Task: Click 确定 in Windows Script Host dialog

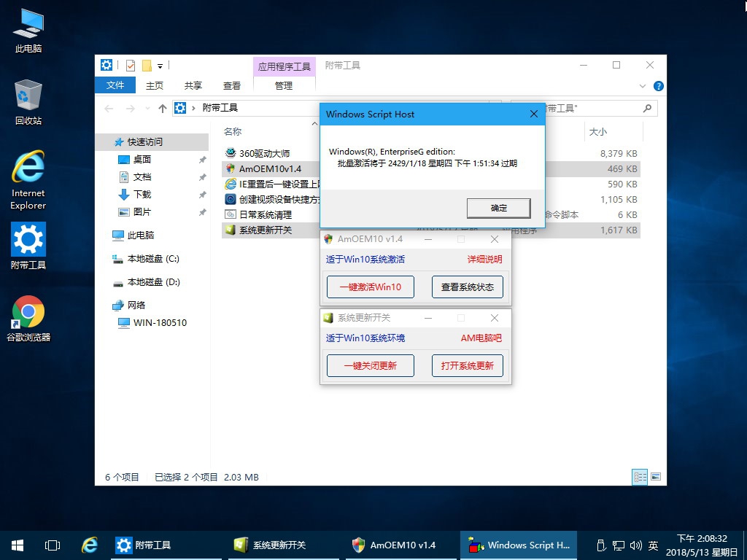Action: point(498,208)
